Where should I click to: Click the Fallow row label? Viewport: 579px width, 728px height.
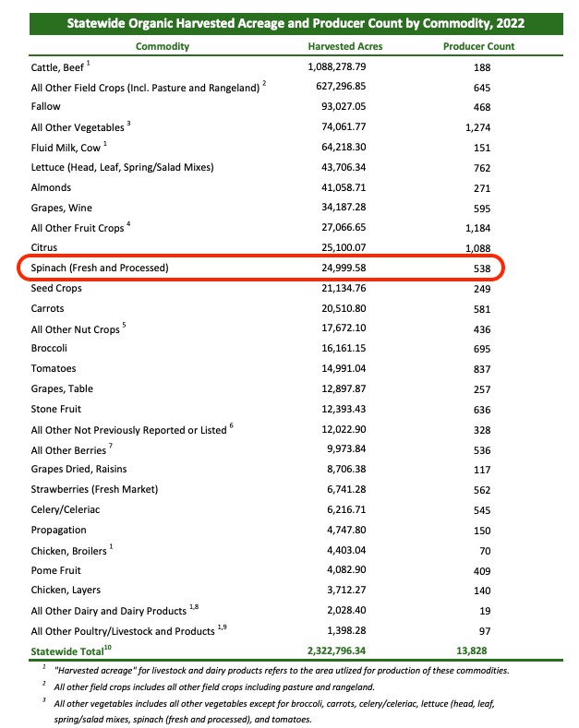pos(45,108)
